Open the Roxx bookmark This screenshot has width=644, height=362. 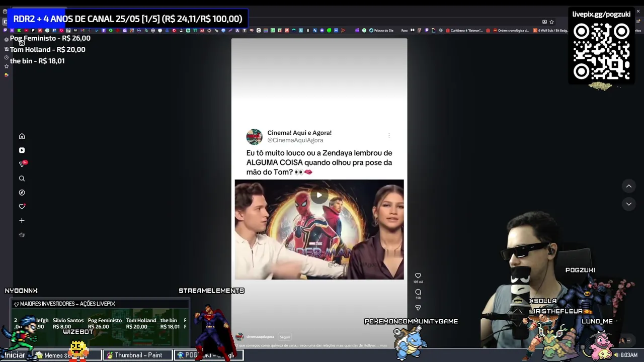pyautogui.click(x=405, y=30)
